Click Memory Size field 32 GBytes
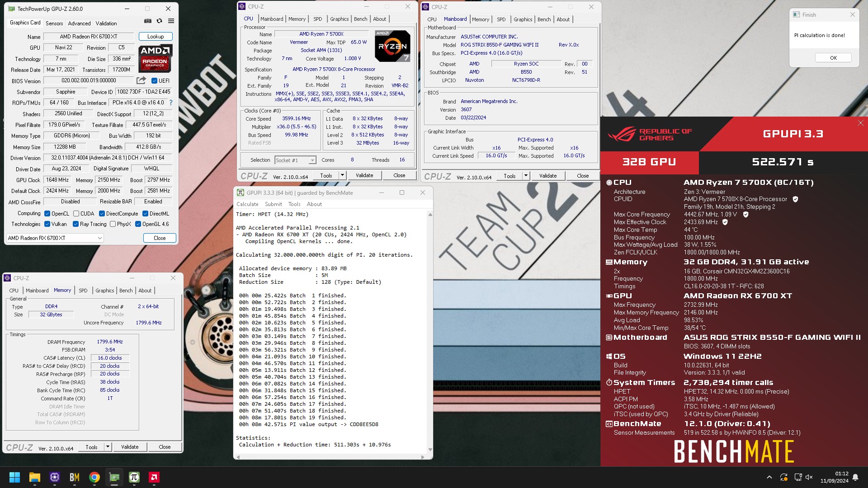The width and height of the screenshot is (868, 488). click(51, 315)
